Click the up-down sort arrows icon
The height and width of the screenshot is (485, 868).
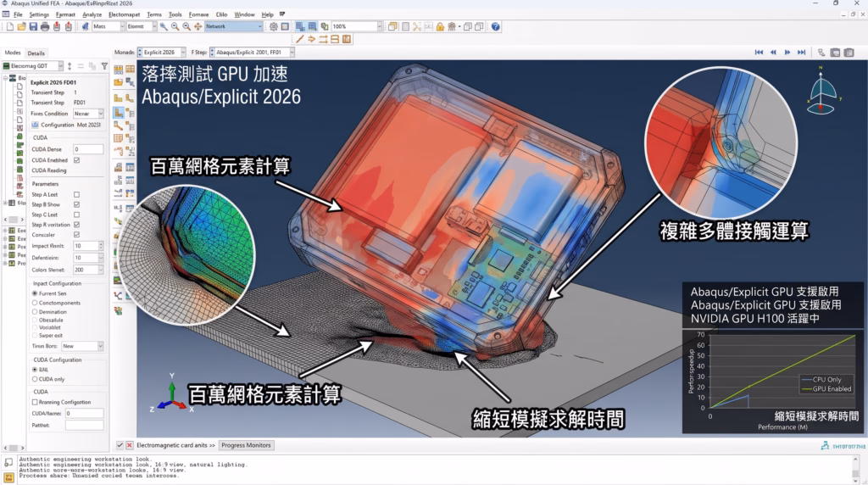pos(70,66)
